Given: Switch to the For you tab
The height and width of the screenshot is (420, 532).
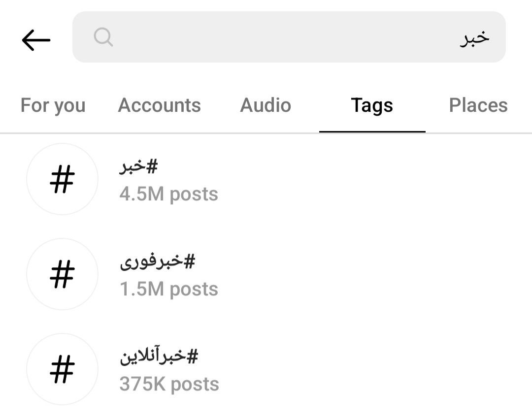Looking at the screenshot, I should coord(53,105).
